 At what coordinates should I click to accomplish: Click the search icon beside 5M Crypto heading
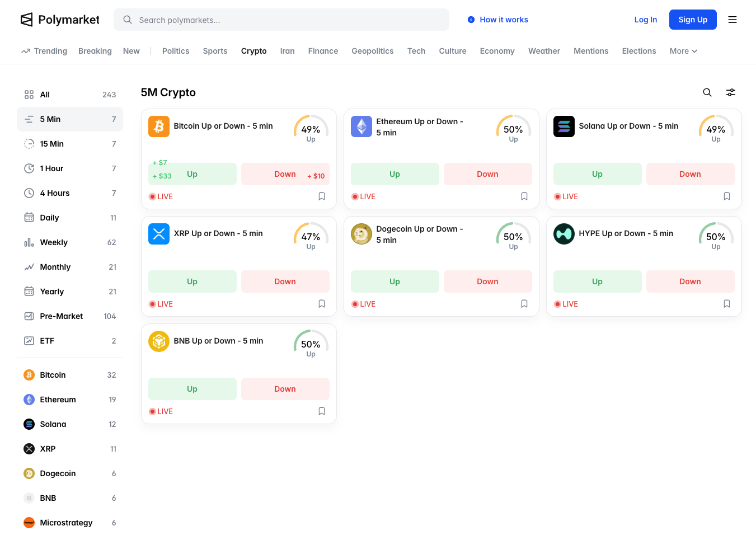click(x=707, y=92)
